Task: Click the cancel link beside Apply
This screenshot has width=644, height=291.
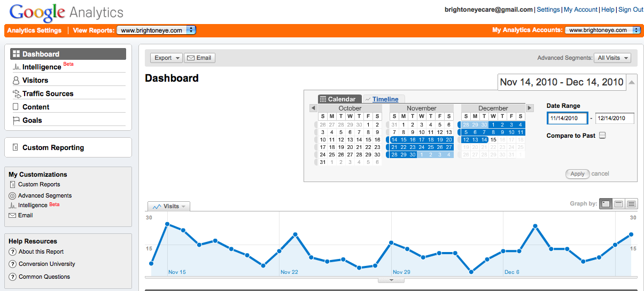Action: (x=600, y=174)
